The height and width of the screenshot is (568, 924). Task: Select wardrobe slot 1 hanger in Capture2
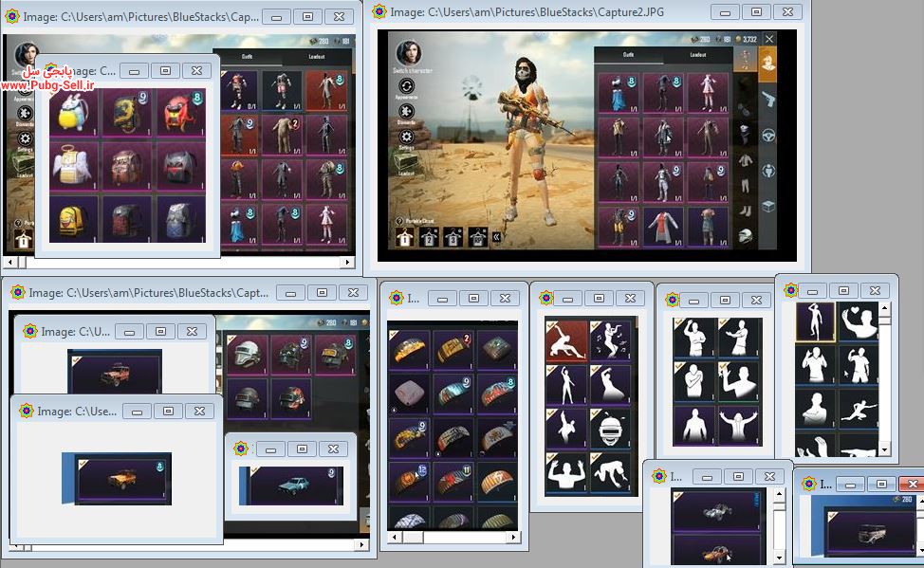pyautogui.click(x=405, y=237)
